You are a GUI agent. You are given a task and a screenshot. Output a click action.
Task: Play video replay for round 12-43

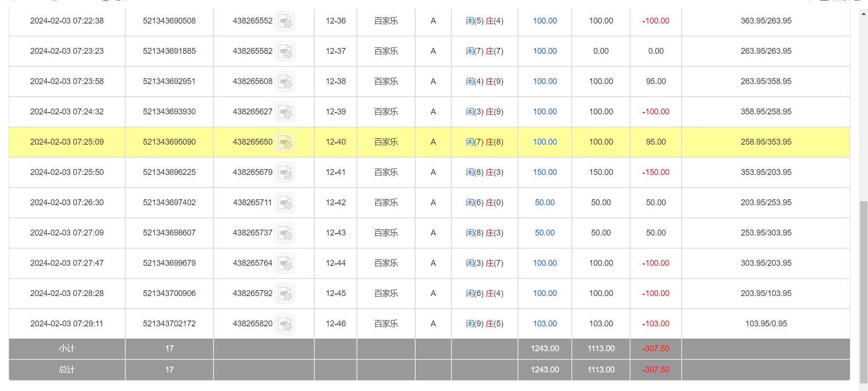[285, 233]
